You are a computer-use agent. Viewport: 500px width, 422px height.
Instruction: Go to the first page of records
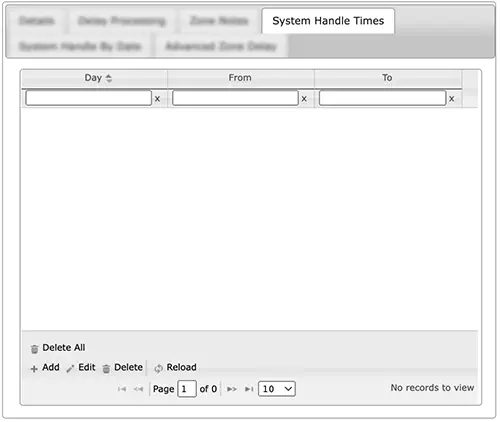[x=122, y=389]
